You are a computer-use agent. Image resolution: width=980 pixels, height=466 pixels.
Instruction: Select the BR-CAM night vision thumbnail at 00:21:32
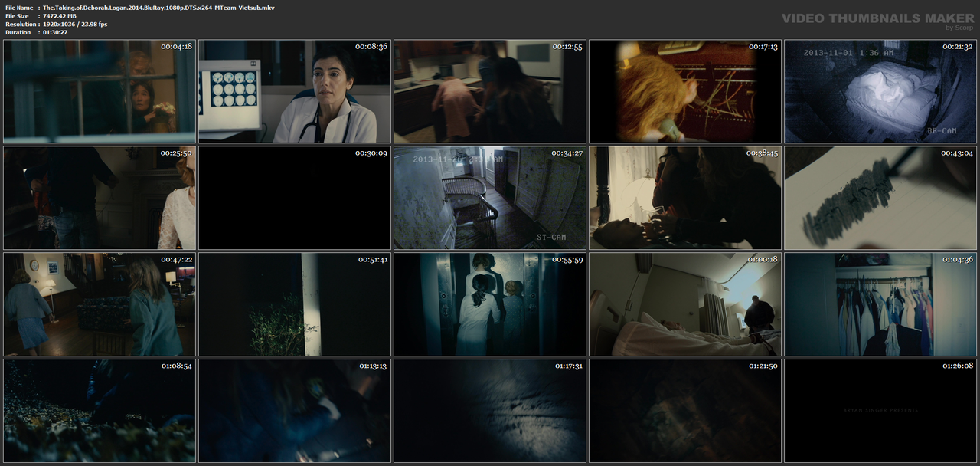pyautogui.click(x=880, y=91)
